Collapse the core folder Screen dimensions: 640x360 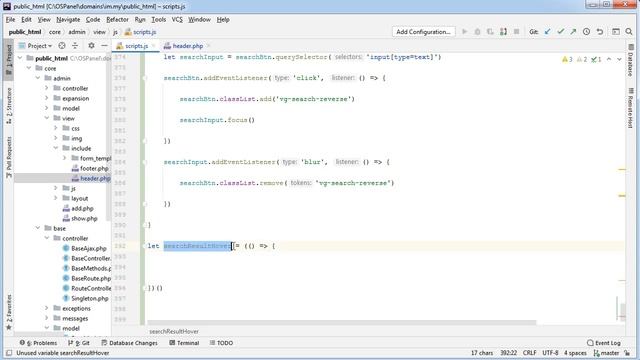coord(29,68)
